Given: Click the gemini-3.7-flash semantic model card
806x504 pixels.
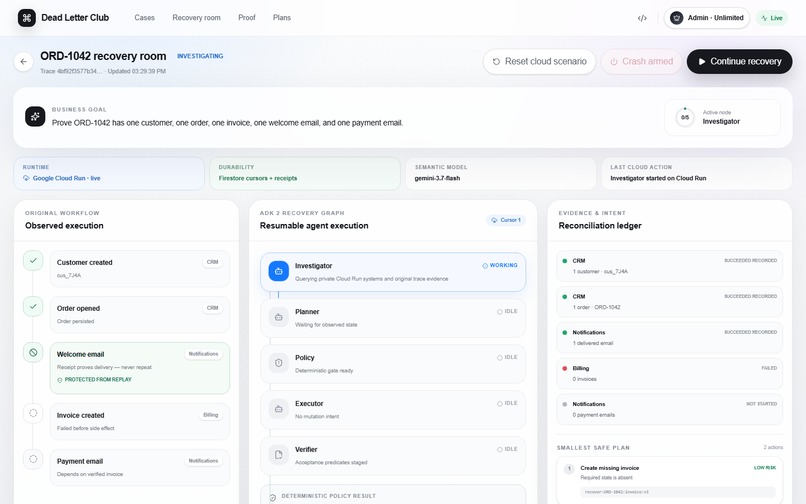Looking at the screenshot, I should click(501, 173).
